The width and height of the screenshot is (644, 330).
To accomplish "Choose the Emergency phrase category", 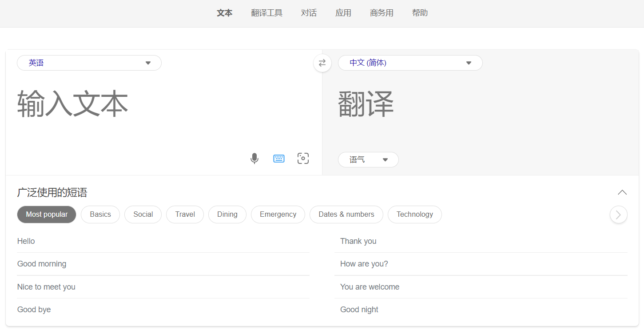I will pyautogui.click(x=278, y=215).
